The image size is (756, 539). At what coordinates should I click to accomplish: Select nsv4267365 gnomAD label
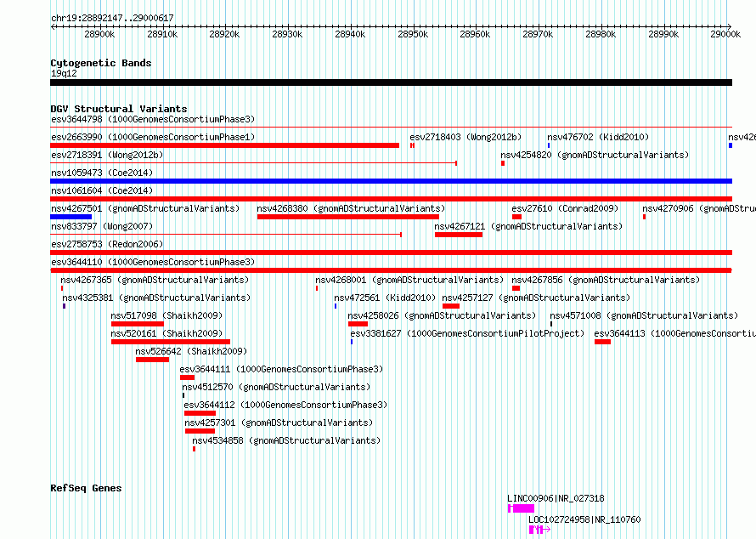(155, 280)
